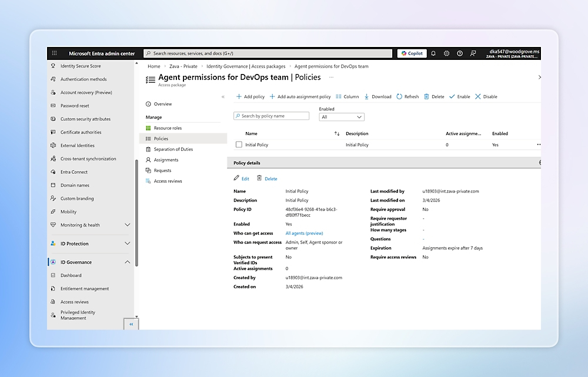Click the Search by policy name field
588x377 pixels.
272,116
